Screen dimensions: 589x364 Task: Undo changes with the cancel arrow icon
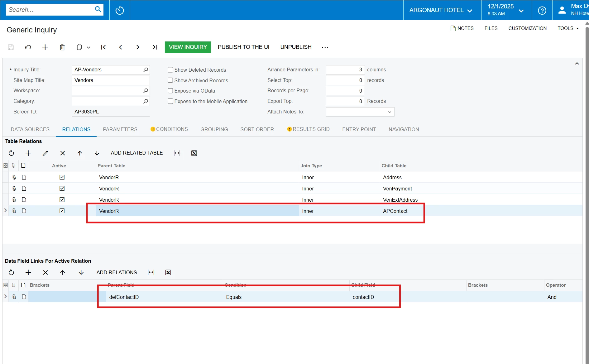28,47
